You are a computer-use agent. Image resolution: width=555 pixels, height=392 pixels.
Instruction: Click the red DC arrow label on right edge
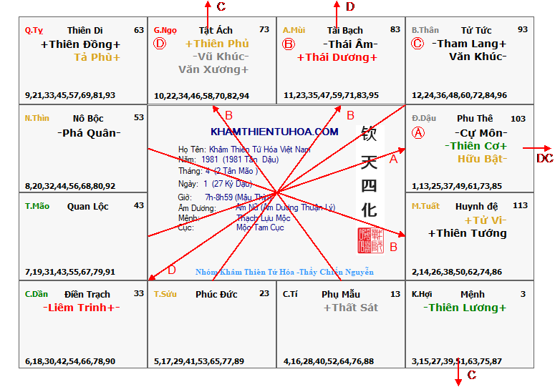(x=544, y=158)
